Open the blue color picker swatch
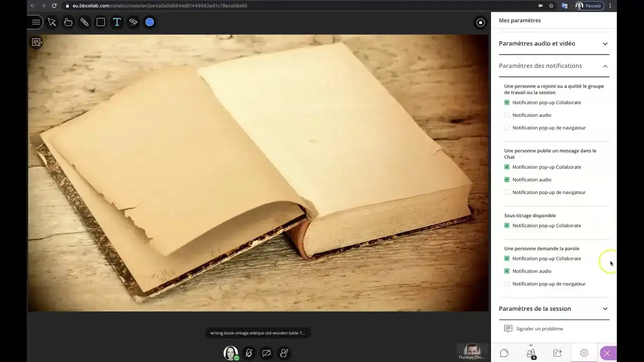Screen dimensions: 644x362 point(149,22)
